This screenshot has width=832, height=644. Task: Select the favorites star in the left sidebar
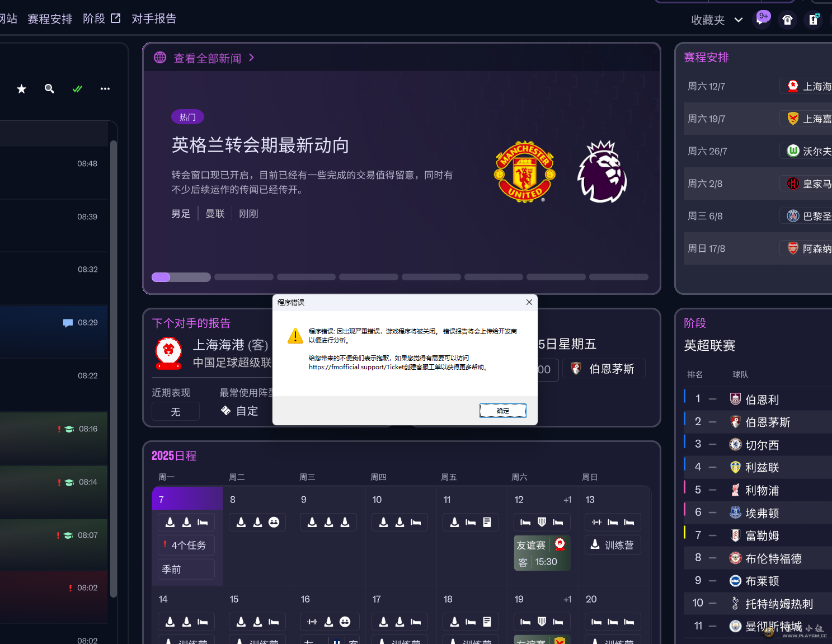[21, 88]
